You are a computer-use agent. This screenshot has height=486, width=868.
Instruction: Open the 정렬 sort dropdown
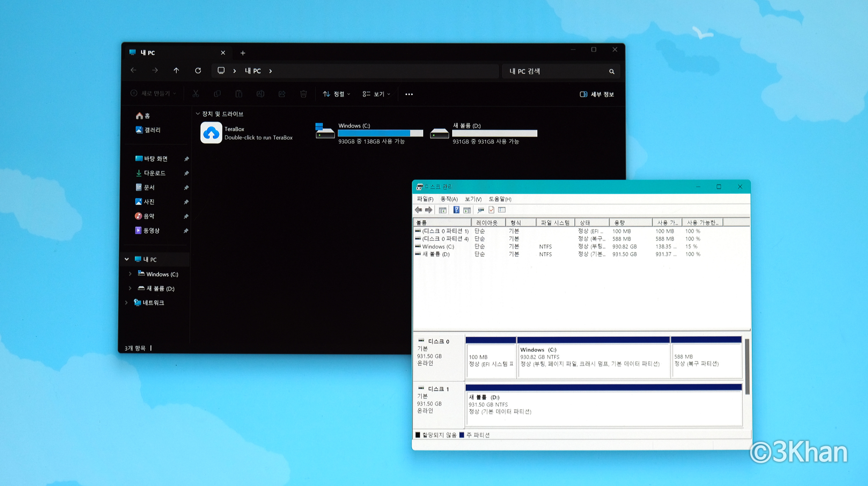click(x=337, y=94)
